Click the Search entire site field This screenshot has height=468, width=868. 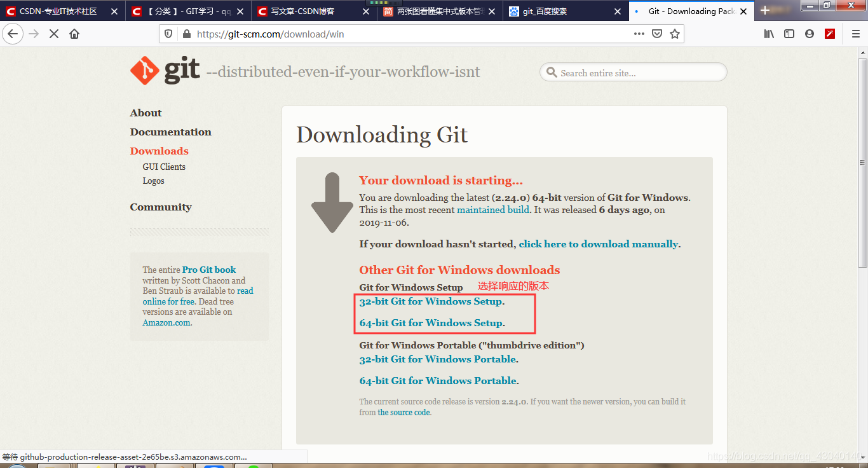(x=634, y=72)
